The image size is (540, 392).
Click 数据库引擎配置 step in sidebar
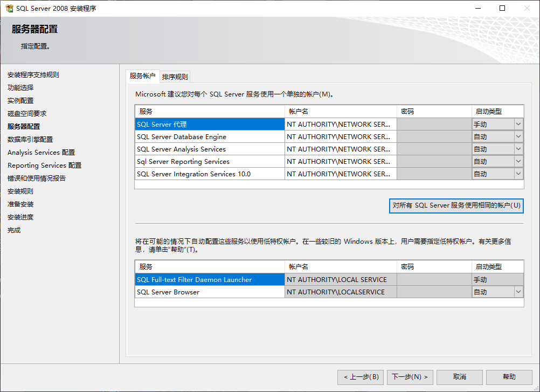[30, 140]
